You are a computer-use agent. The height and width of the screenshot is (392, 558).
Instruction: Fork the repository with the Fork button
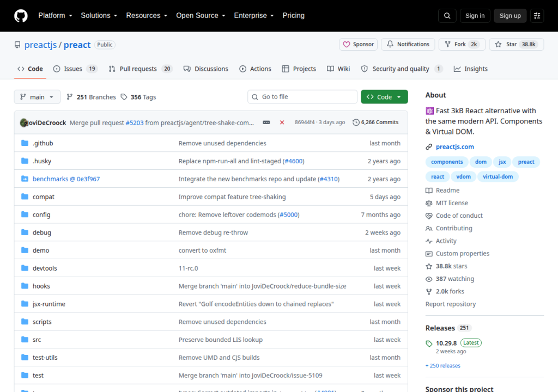click(462, 45)
